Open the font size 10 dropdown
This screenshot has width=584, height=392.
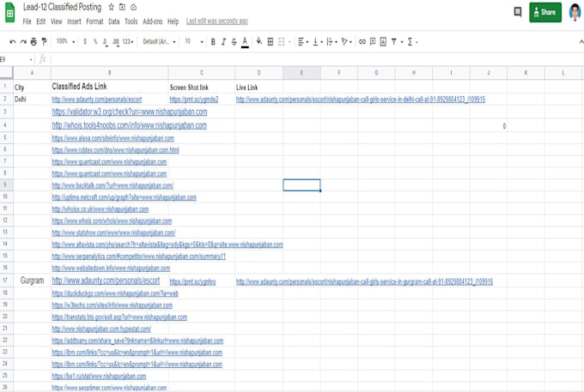194,42
